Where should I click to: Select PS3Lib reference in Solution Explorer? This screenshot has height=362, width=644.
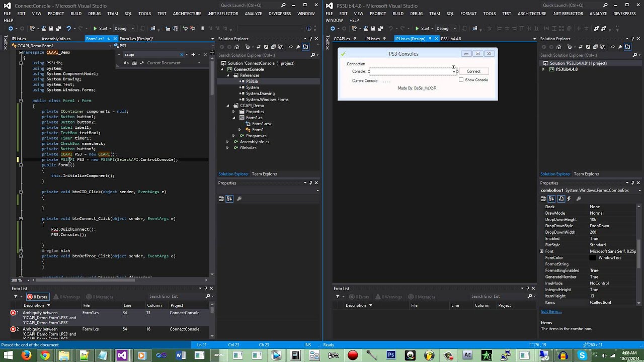point(252,81)
